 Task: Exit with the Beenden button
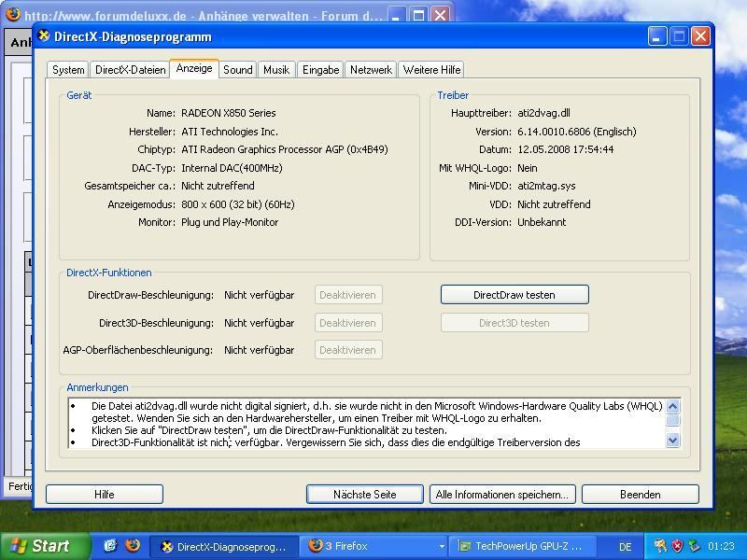641,495
